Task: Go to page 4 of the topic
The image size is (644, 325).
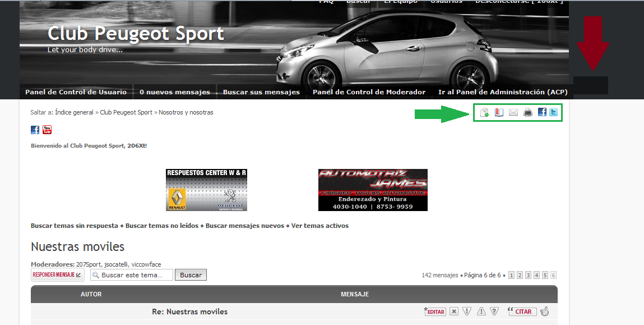Action: point(536,275)
